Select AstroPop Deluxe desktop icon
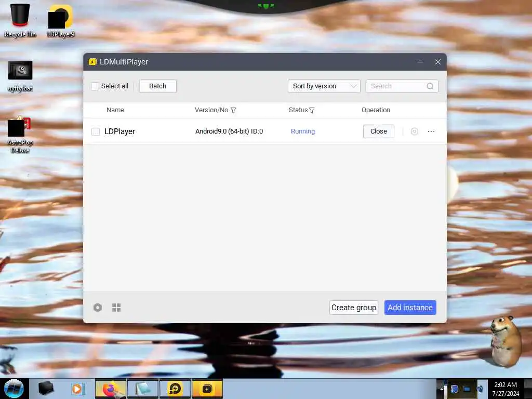Screen dimensions: 532x399 pyautogui.click(x=20, y=135)
